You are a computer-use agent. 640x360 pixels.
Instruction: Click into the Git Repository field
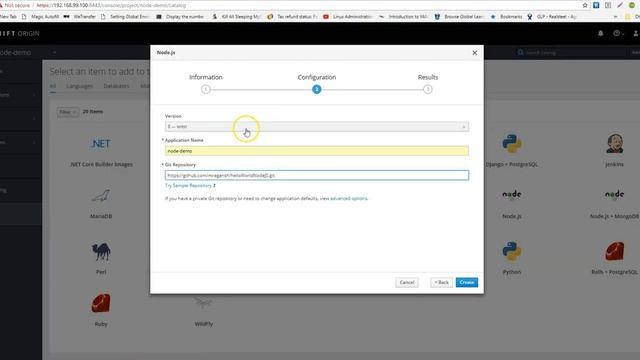coord(317,176)
